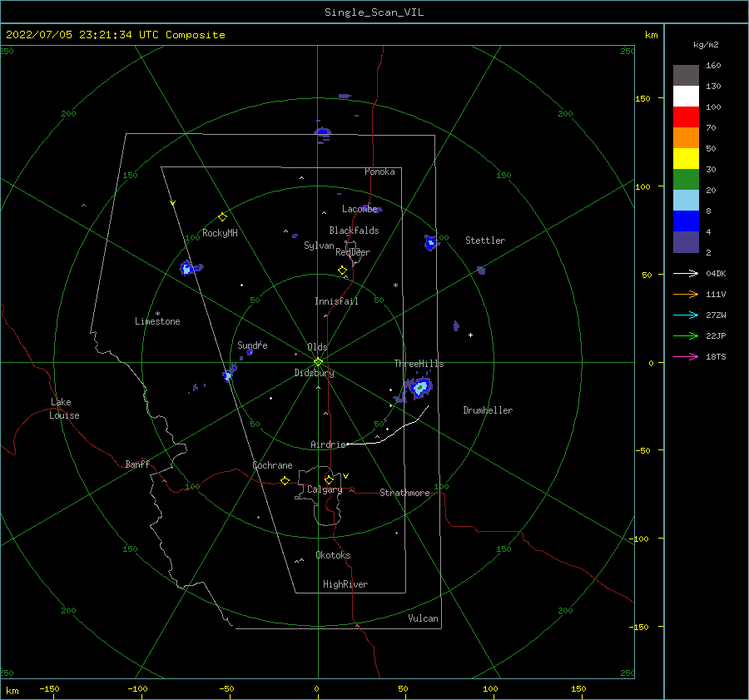Click the Didsbury town label
This screenshot has width=749, height=700.
pyautogui.click(x=315, y=373)
